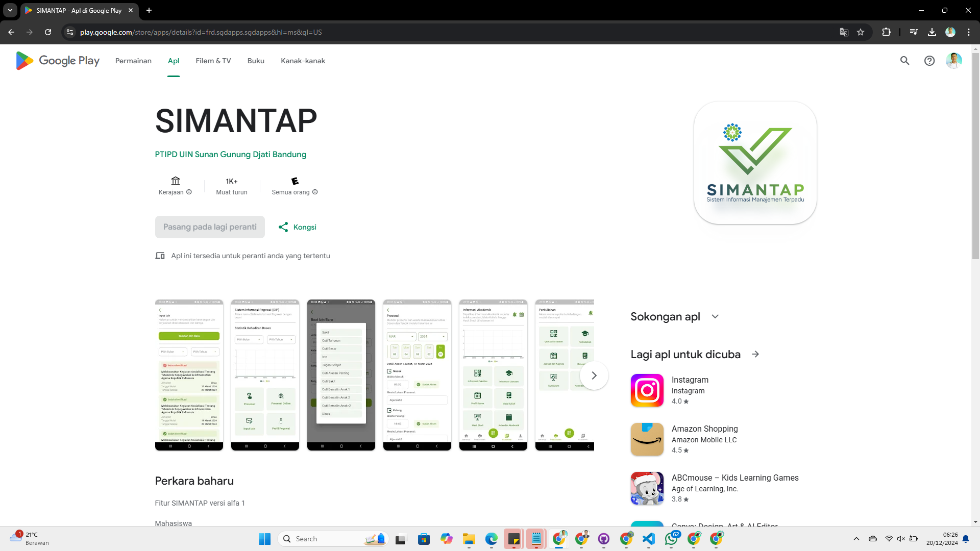Click the page vertical scrollbar

pyautogui.click(x=975, y=156)
